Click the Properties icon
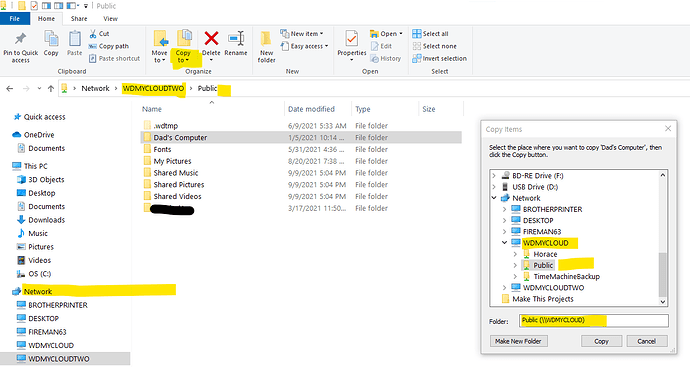690x367 pixels. point(352,39)
